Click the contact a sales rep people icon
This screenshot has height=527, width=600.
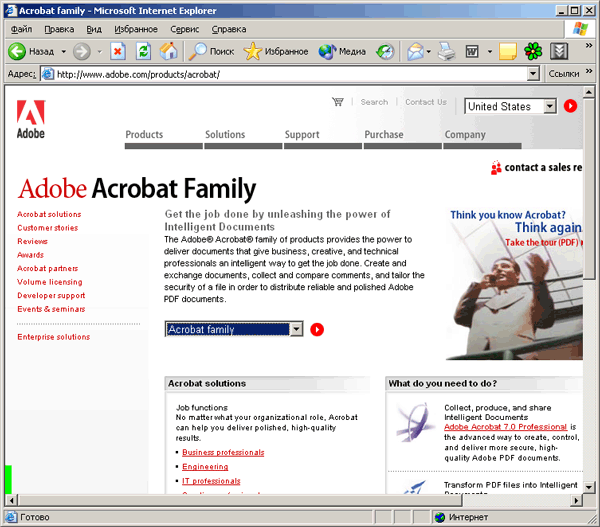496,168
